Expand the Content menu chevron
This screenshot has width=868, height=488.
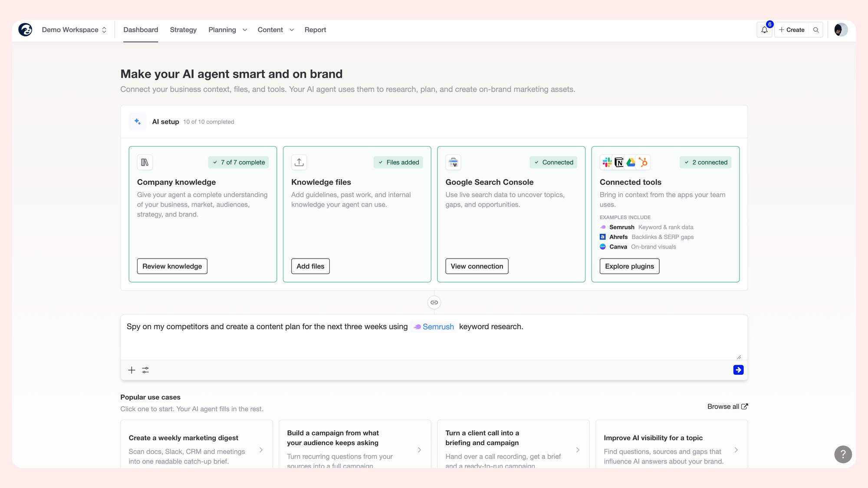[x=292, y=30]
